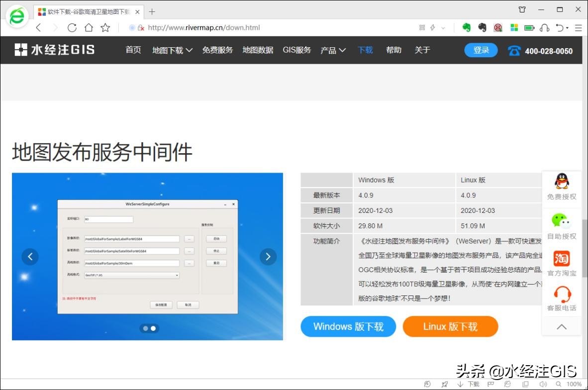This screenshot has width=588, height=390.
Task: Click the page vertical scrollbar thumb
Action: (585, 248)
